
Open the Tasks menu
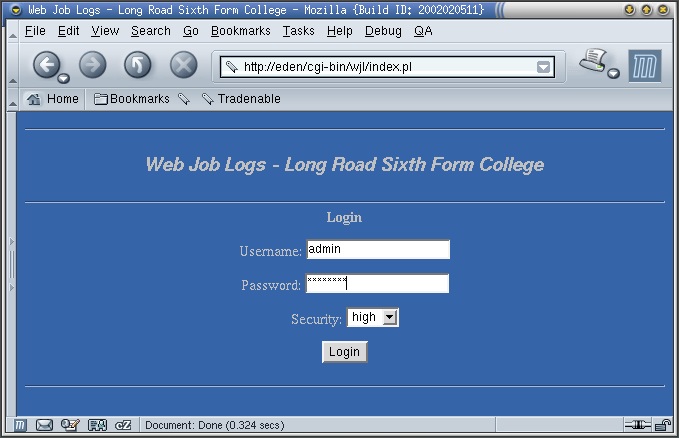tap(299, 31)
